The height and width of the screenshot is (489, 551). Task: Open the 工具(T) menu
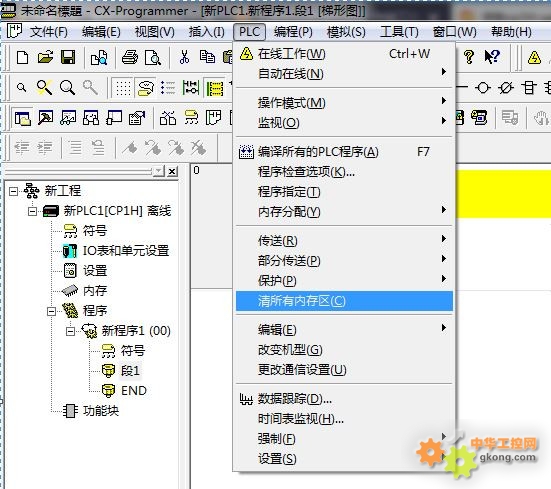point(399,32)
